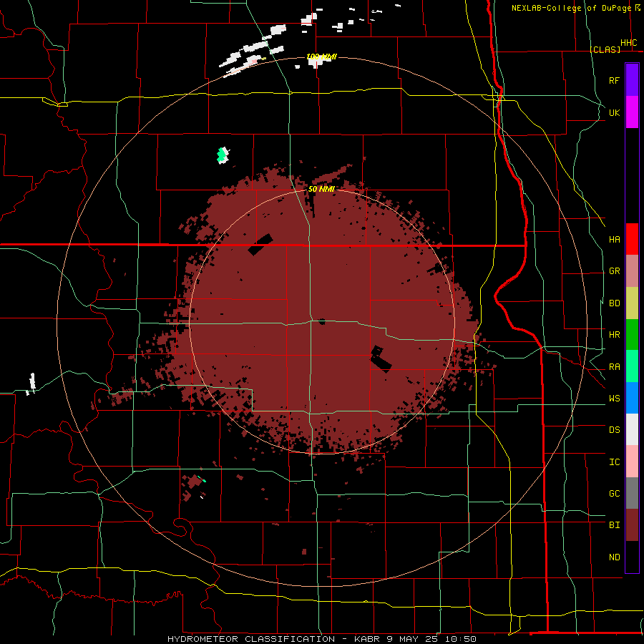Click the GC legend label

click(x=614, y=494)
